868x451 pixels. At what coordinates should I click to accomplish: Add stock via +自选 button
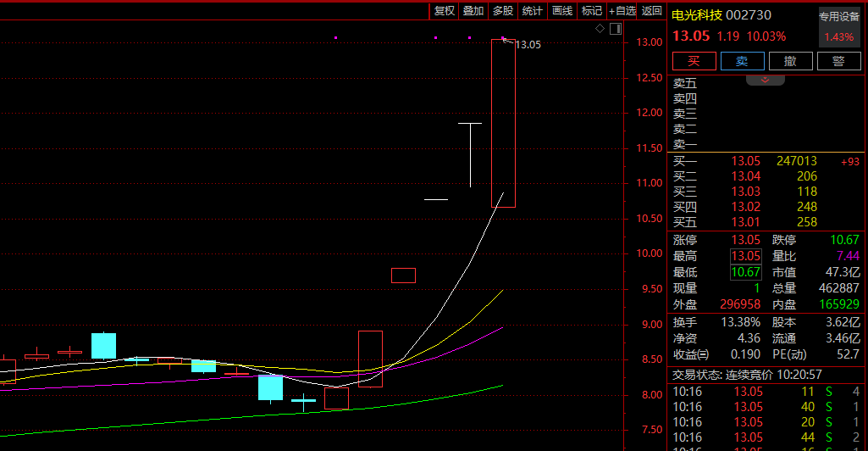pyautogui.click(x=622, y=11)
